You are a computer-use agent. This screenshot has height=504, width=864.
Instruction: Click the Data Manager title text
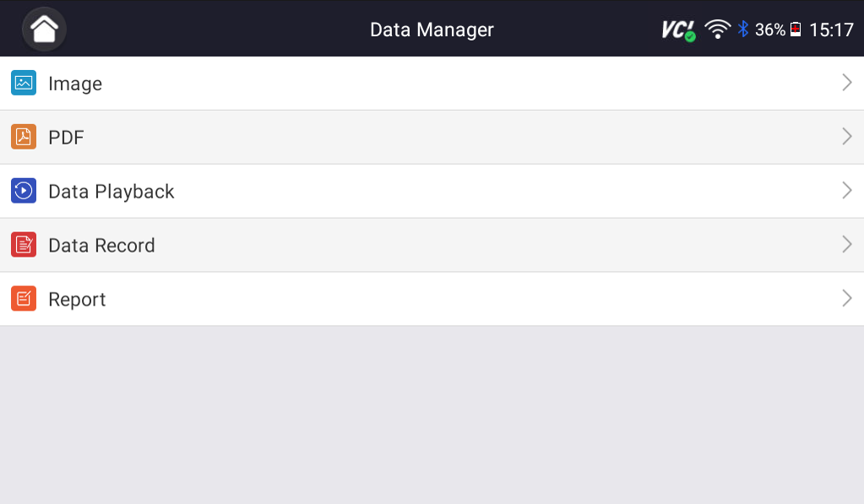coord(432,30)
